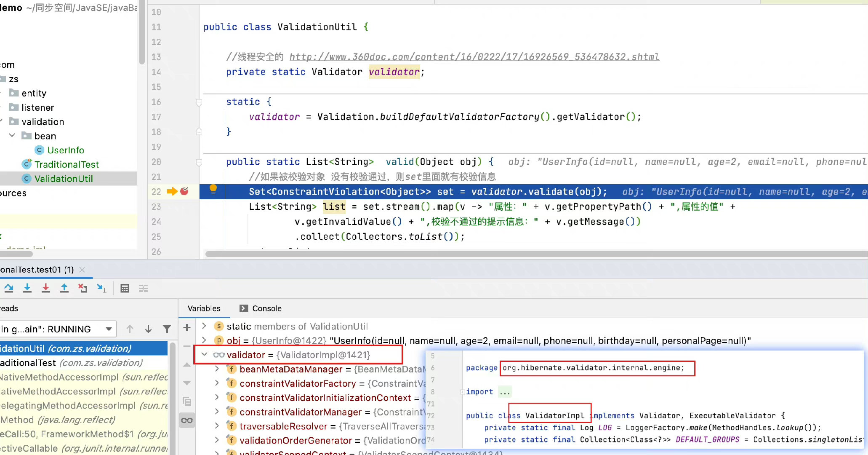Image resolution: width=868 pixels, height=455 pixels.
Task: Click the move watch down arrow
Action: tap(187, 383)
